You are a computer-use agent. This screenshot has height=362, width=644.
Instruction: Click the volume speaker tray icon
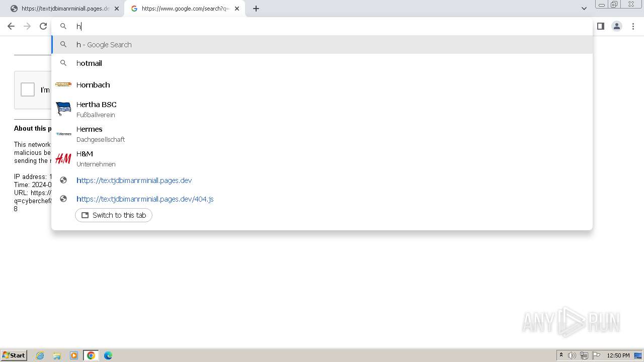point(572,355)
